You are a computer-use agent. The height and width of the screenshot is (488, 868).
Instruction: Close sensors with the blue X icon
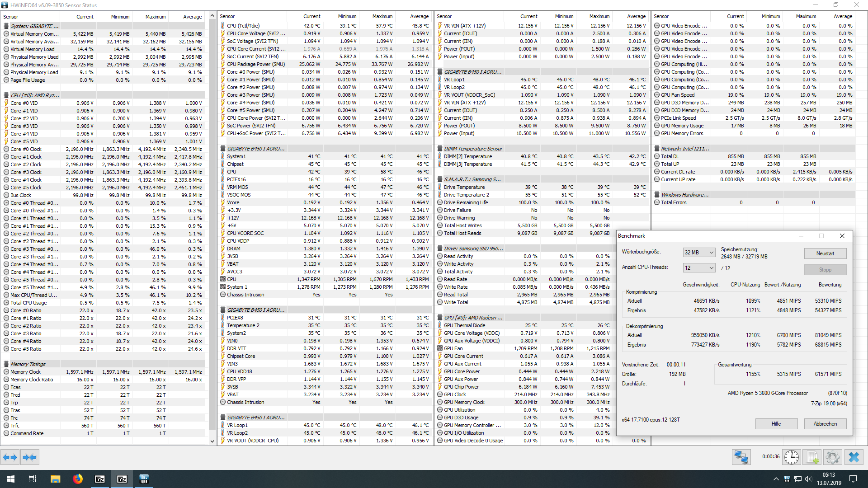click(x=854, y=457)
